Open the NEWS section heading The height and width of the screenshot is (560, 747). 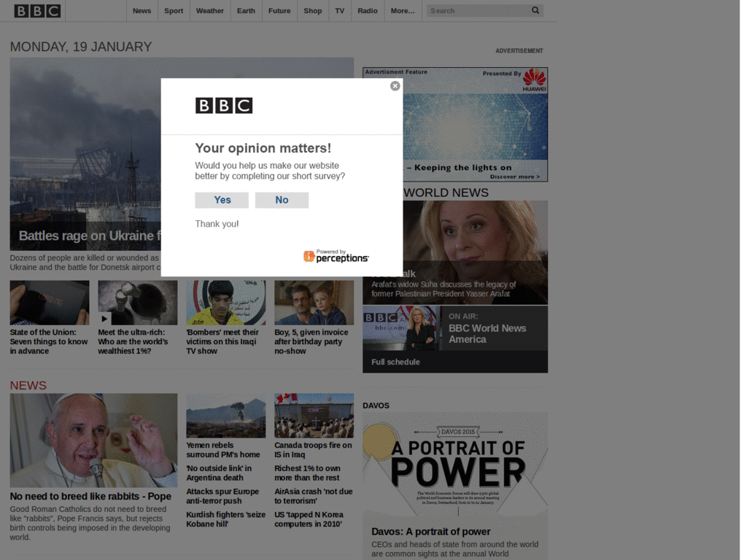(28, 385)
